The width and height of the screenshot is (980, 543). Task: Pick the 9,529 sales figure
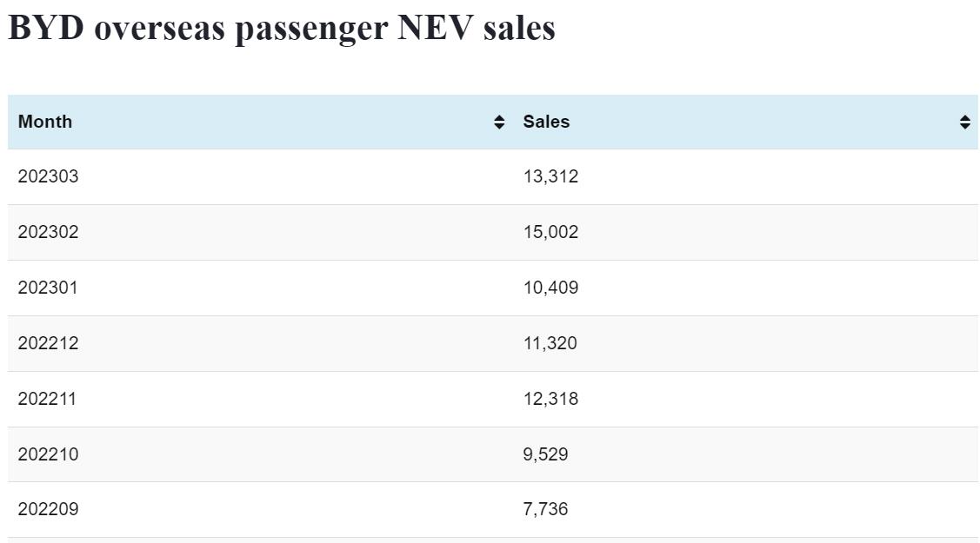(545, 454)
